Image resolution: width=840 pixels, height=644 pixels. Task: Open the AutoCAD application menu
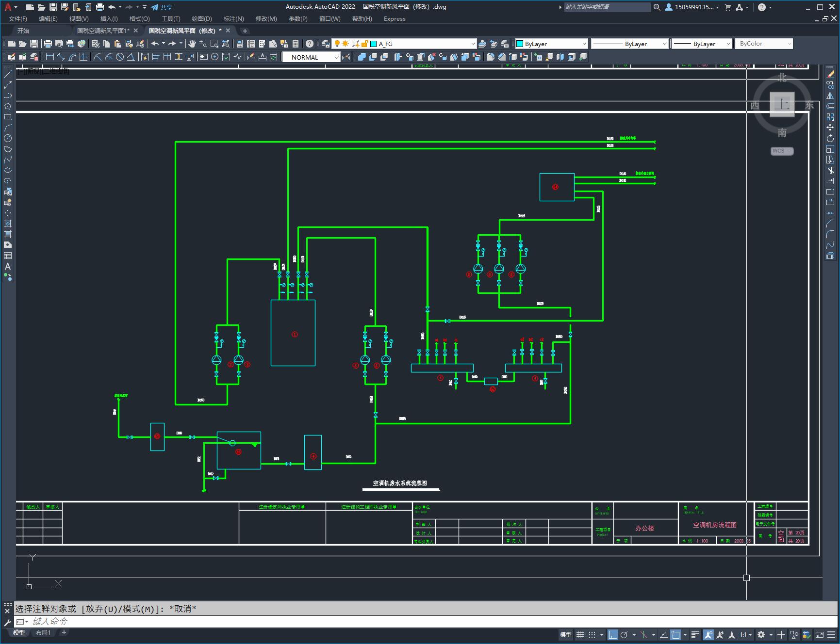point(10,7)
